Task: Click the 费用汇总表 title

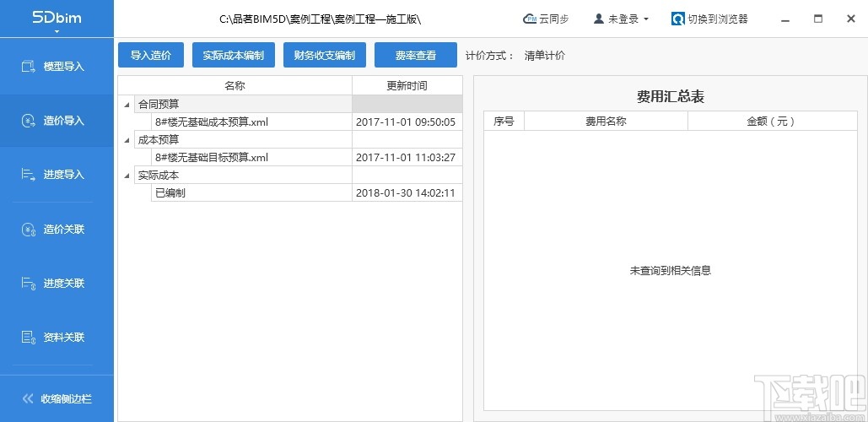Action: [x=671, y=97]
